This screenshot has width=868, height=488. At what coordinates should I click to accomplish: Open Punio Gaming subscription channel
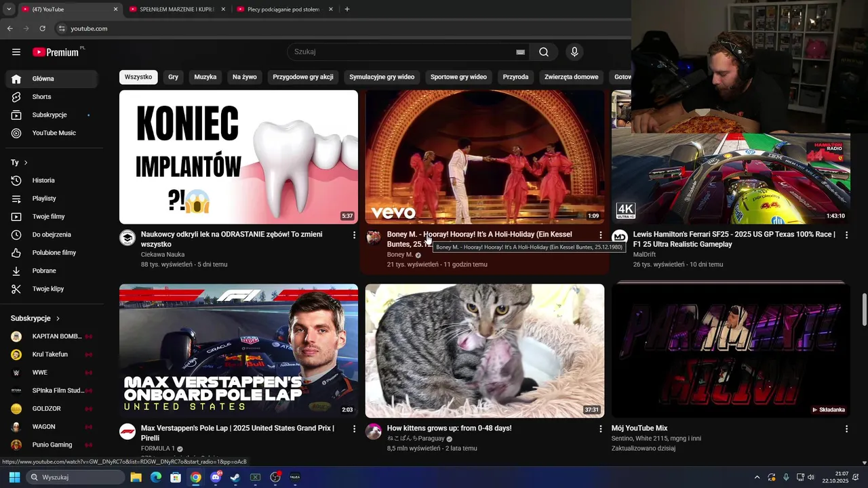point(52,445)
